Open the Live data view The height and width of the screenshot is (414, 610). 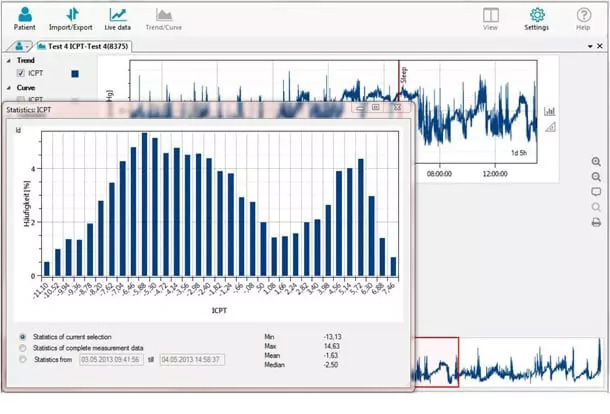(x=117, y=19)
